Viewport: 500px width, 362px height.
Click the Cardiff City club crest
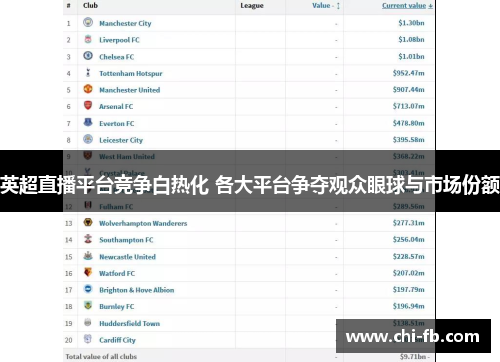(88, 339)
